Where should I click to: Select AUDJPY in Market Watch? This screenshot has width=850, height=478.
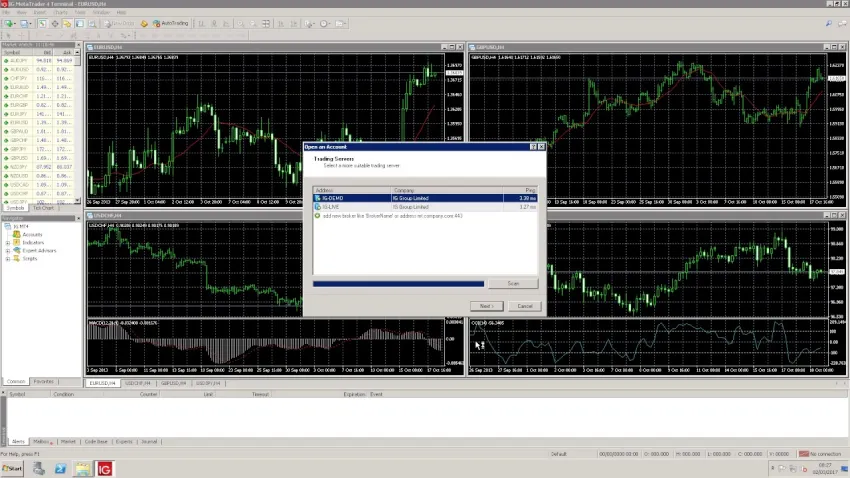click(38, 61)
